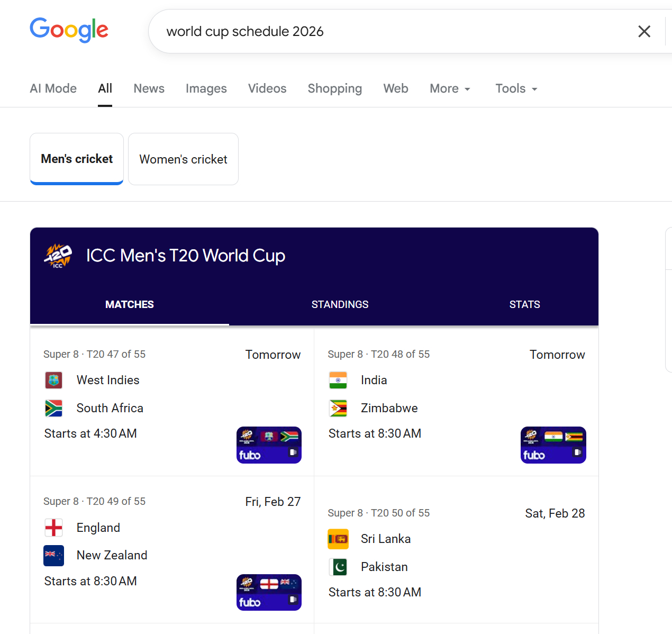Expand the More dropdown menu
Image resolution: width=672 pixels, height=634 pixels.
coord(450,89)
